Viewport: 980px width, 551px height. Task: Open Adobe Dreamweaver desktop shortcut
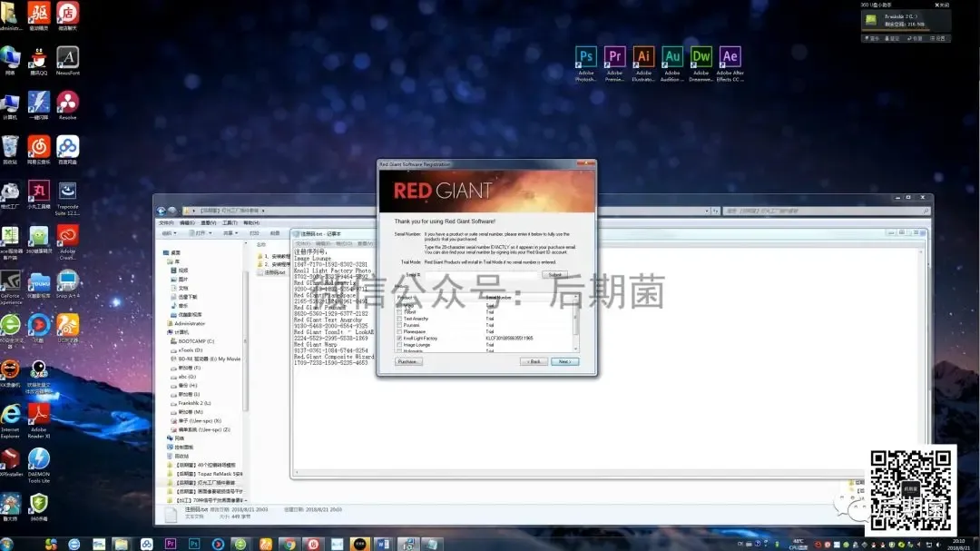click(x=701, y=63)
